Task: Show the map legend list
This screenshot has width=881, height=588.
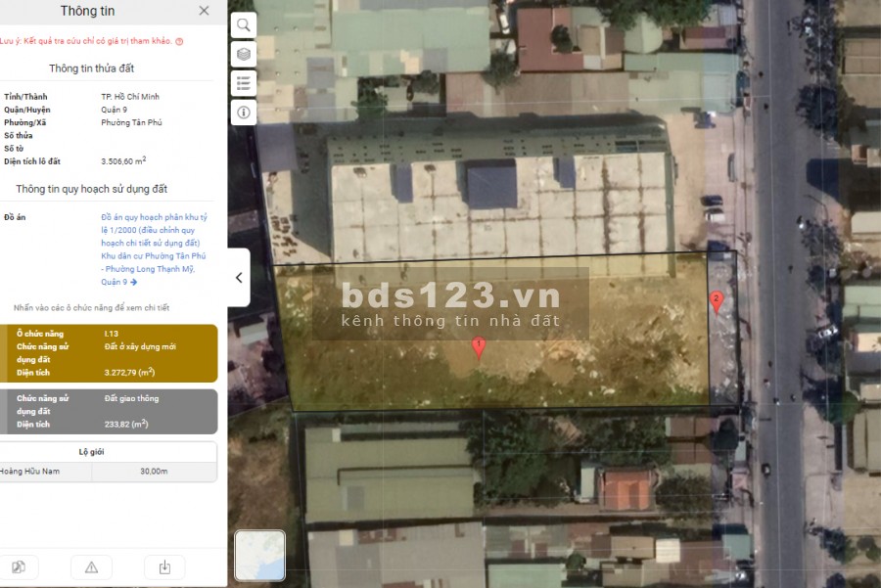Action: pyautogui.click(x=244, y=84)
